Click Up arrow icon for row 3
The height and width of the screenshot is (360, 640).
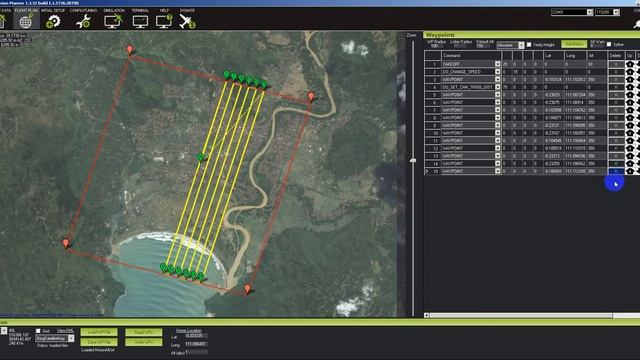[x=630, y=79]
